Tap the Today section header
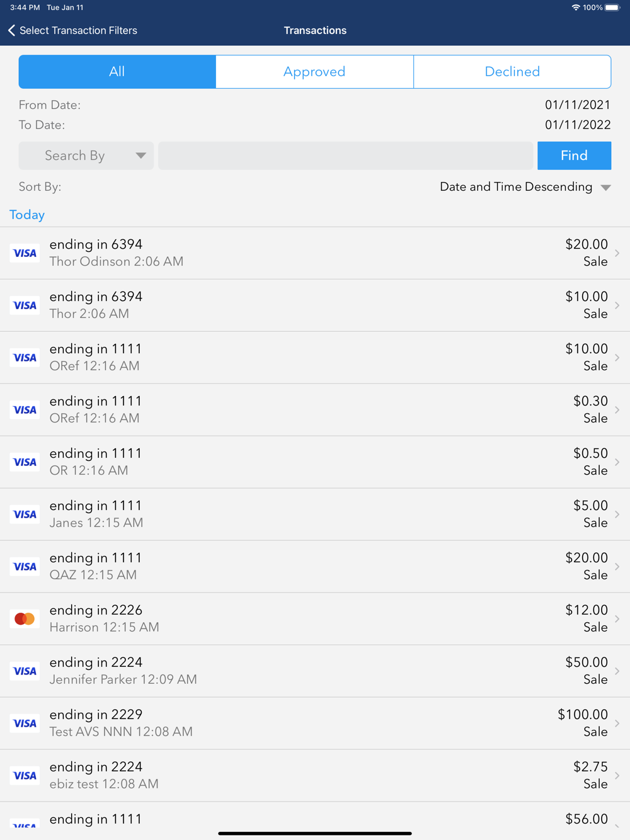This screenshot has height=840, width=630. pos(27,215)
